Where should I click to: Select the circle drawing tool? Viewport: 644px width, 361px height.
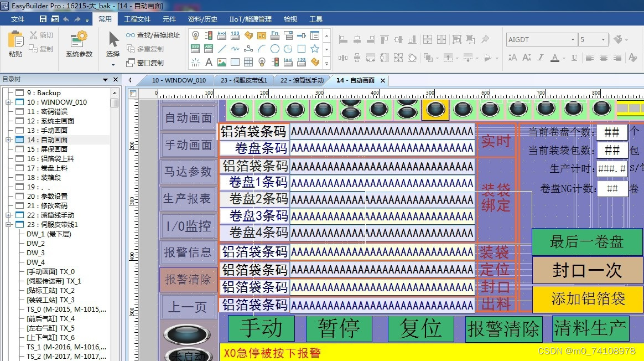(x=275, y=49)
